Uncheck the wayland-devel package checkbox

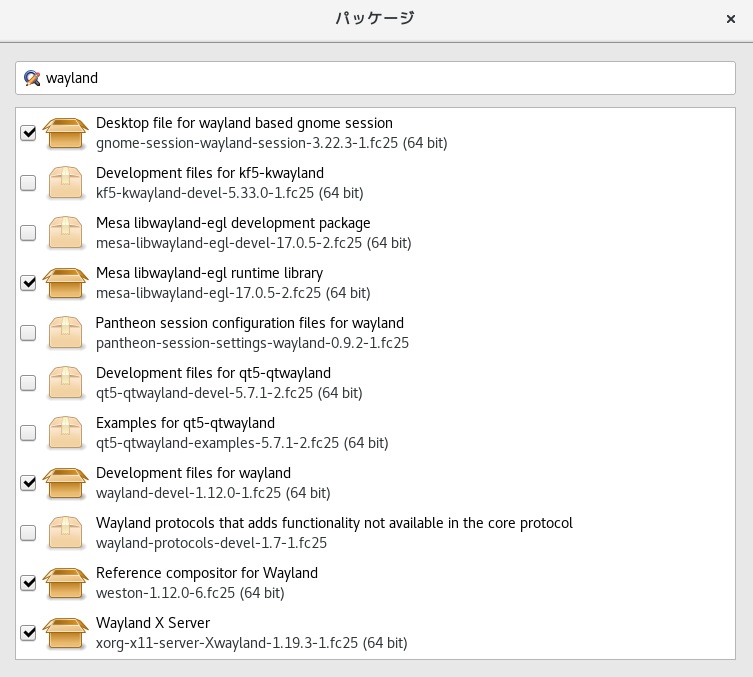tap(28, 483)
